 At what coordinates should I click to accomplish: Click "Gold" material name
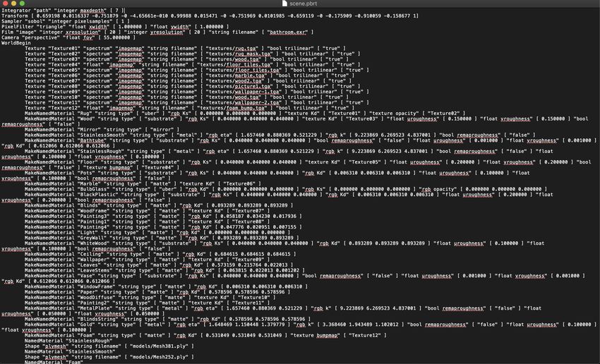(x=86, y=324)
